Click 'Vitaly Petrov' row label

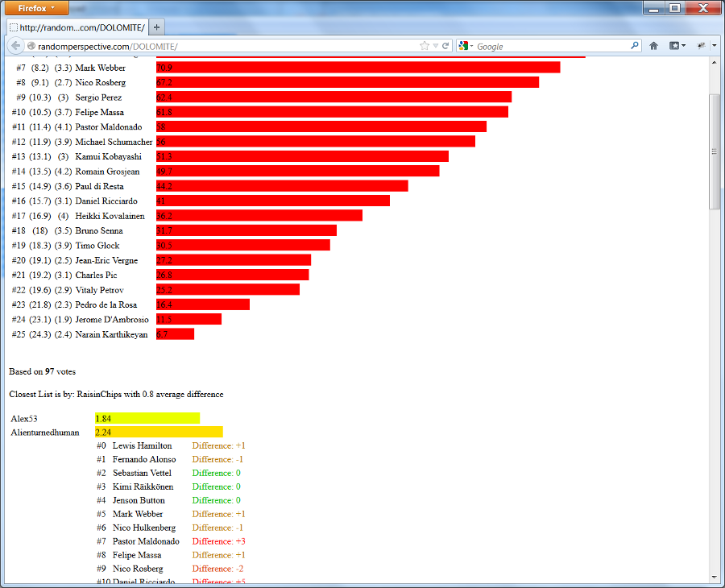click(x=99, y=290)
